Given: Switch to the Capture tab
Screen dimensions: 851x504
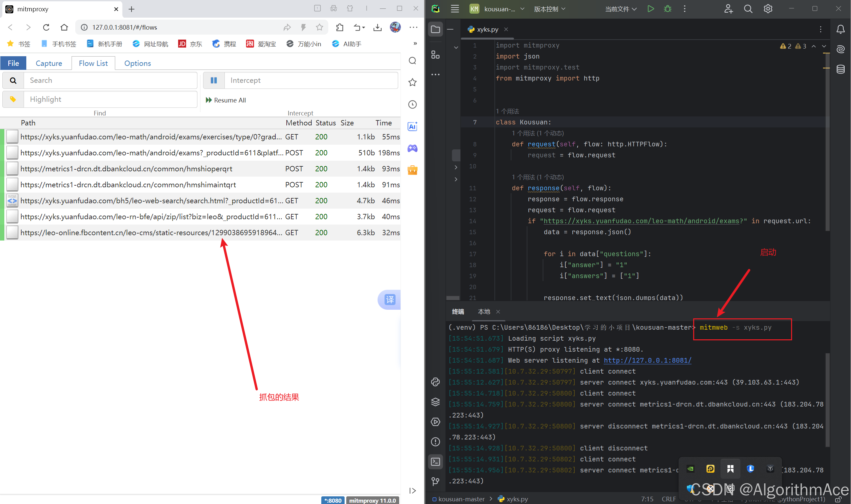Looking at the screenshot, I should pyautogui.click(x=49, y=64).
